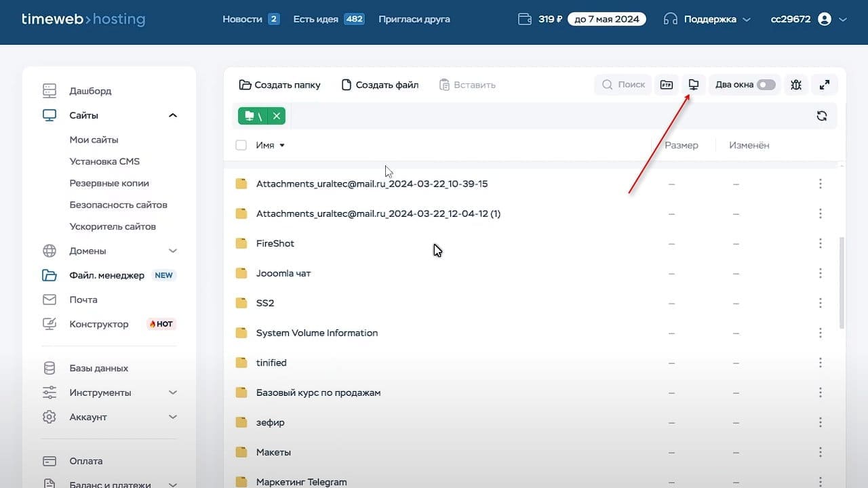868x488 pixels.
Task: Open Установка CMS
Action: 104,161
